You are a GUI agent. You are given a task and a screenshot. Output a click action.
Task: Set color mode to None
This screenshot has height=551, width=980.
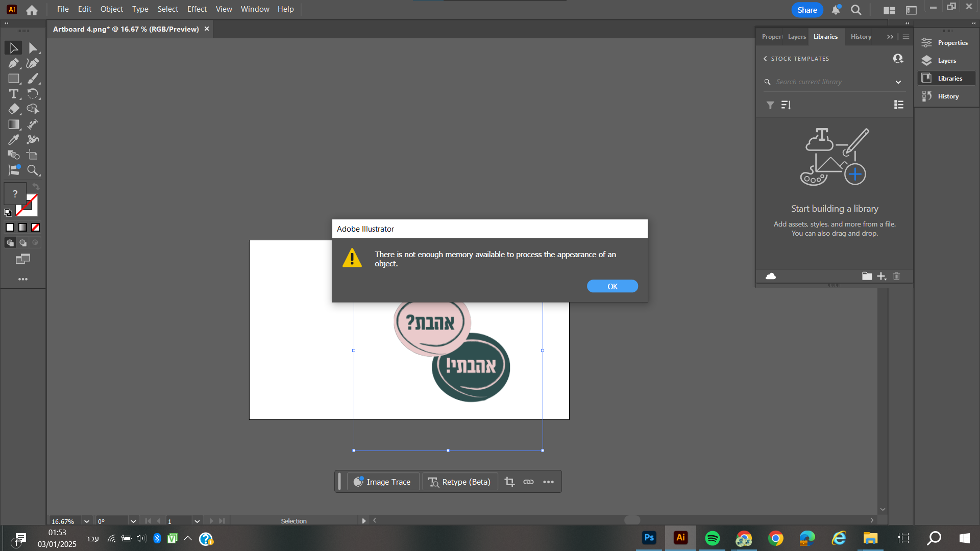36,228
